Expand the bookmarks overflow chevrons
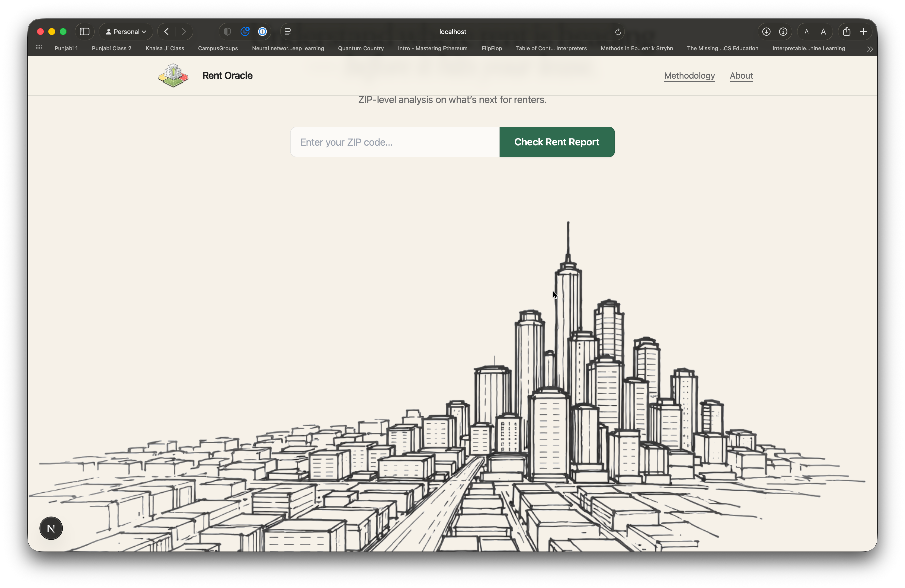Image resolution: width=905 pixels, height=588 pixels. [x=870, y=49]
